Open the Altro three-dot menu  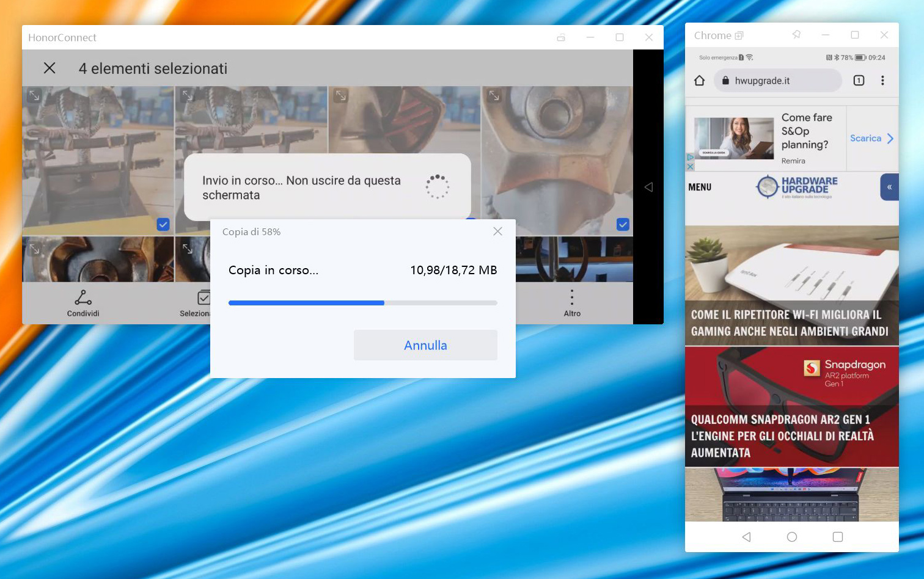coord(572,297)
